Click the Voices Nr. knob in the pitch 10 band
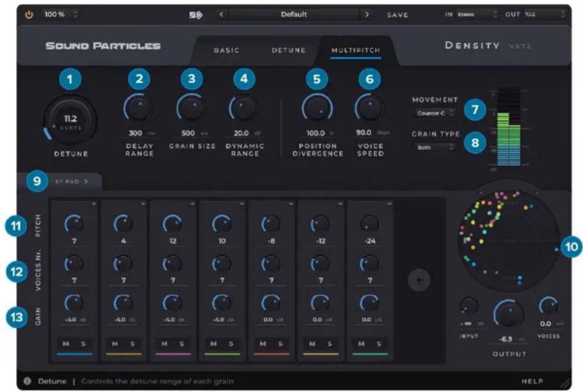The width and height of the screenshot is (583, 392). coord(222,264)
